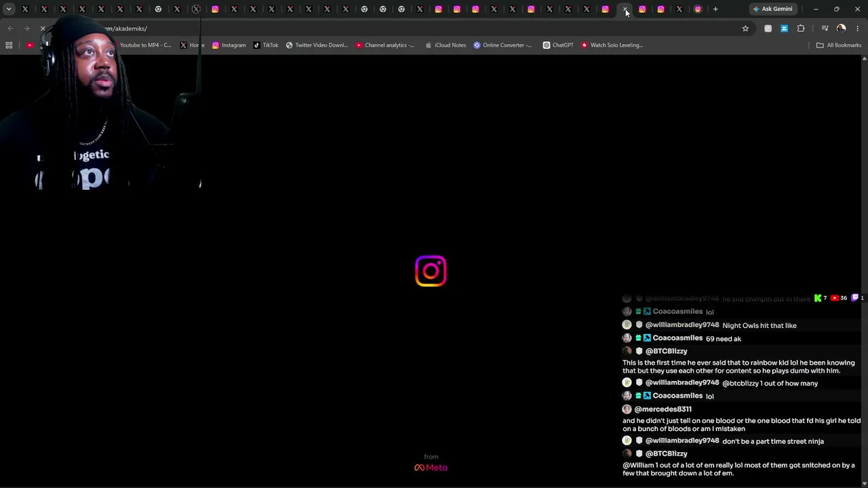868x488 pixels.
Task: Close the currently active browser tab
Action: click(625, 9)
